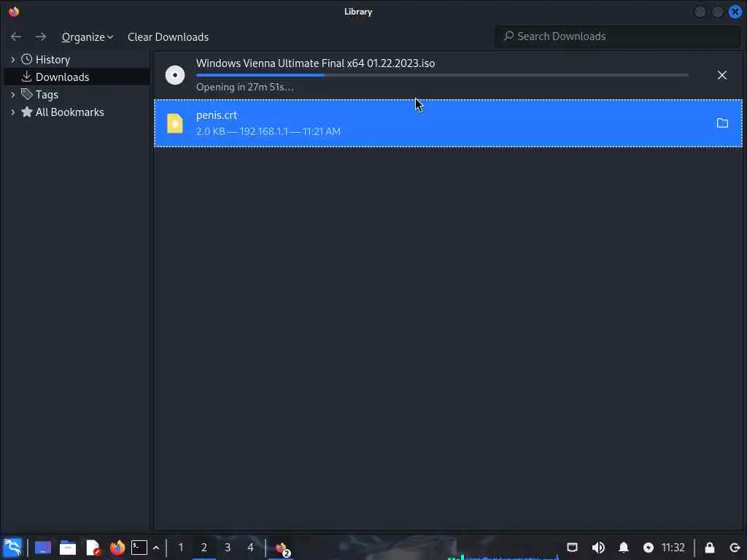Click Clear Downloads button

point(168,36)
